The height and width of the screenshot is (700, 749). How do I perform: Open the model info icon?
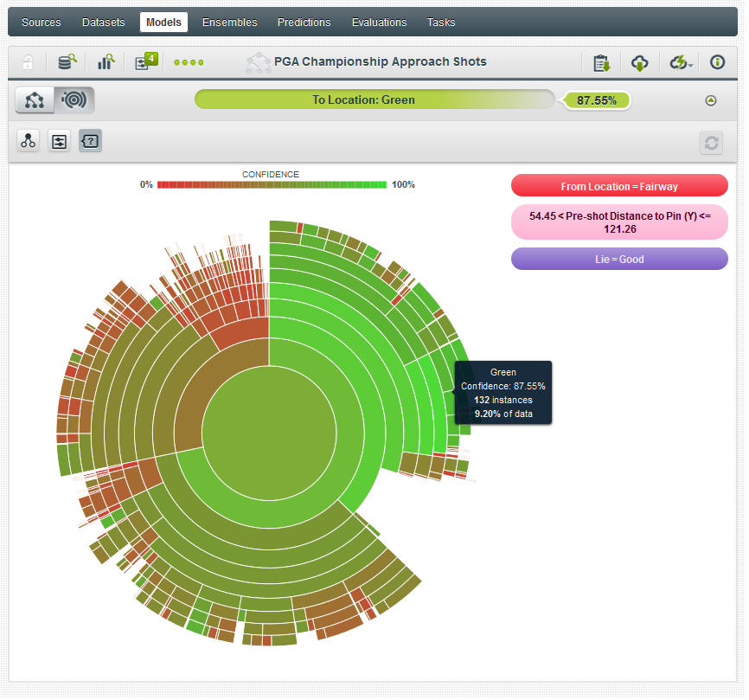[x=717, y=62]
